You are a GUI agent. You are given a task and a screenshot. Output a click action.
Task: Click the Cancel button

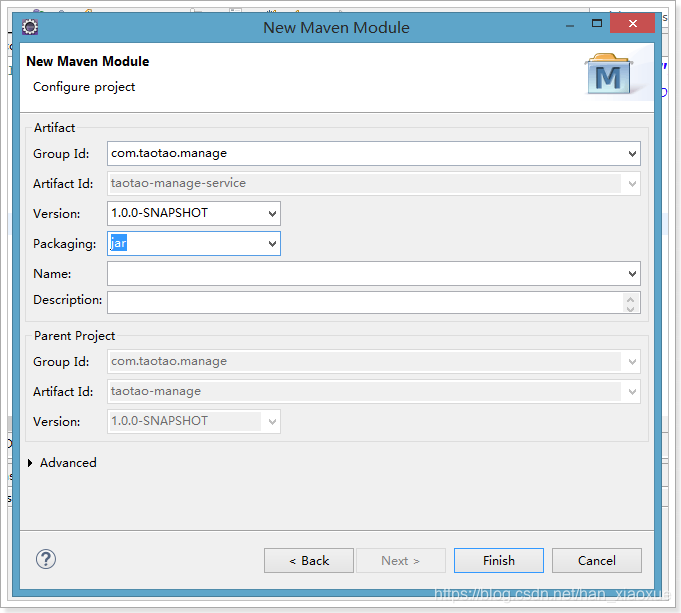pos(597,560)
